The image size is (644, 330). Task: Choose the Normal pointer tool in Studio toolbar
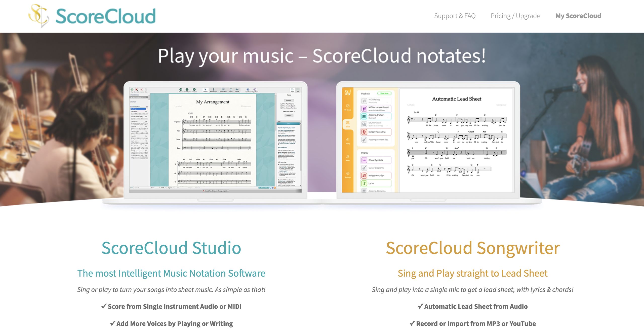click(x=205, y=90)
